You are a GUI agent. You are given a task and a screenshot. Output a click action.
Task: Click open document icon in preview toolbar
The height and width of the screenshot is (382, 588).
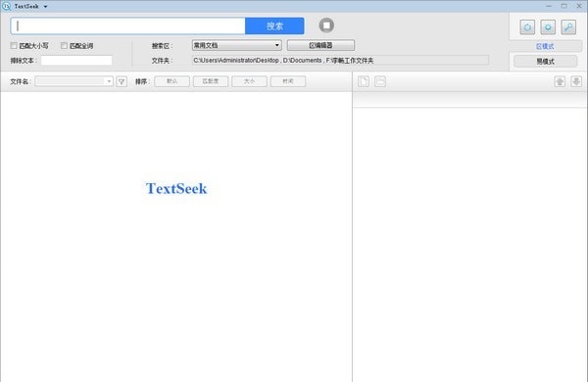[364, 81]
